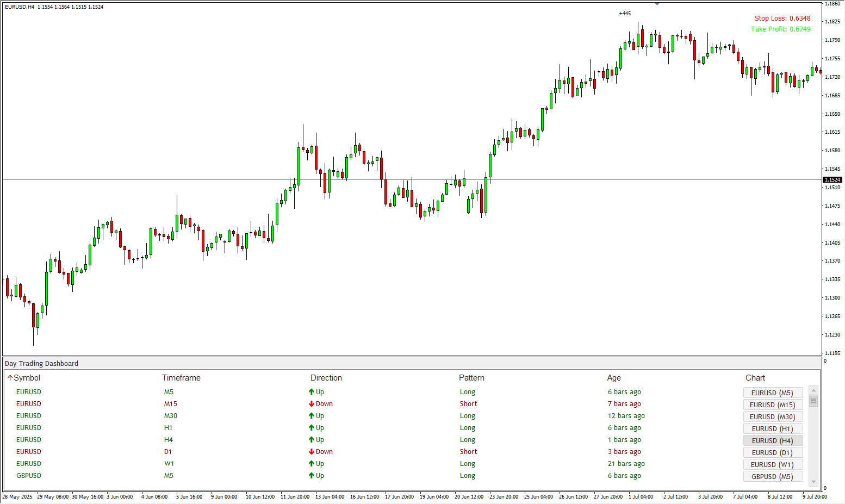Sort dashboard by Timeframe column header
This screenshot has width=845, height=504.
181,378
